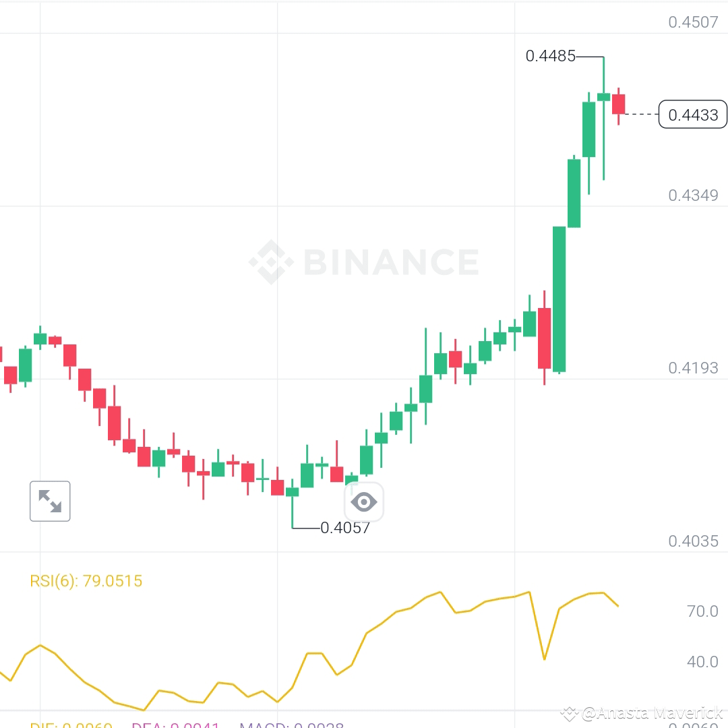Open the RSI(6) indicator settings
Image resolution: width=728 pixels, height=728 pixels.
85,580
